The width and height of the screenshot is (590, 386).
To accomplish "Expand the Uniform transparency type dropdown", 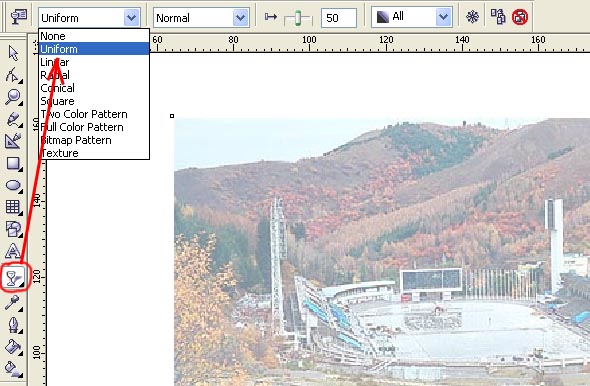I will [x=132, y=18].
